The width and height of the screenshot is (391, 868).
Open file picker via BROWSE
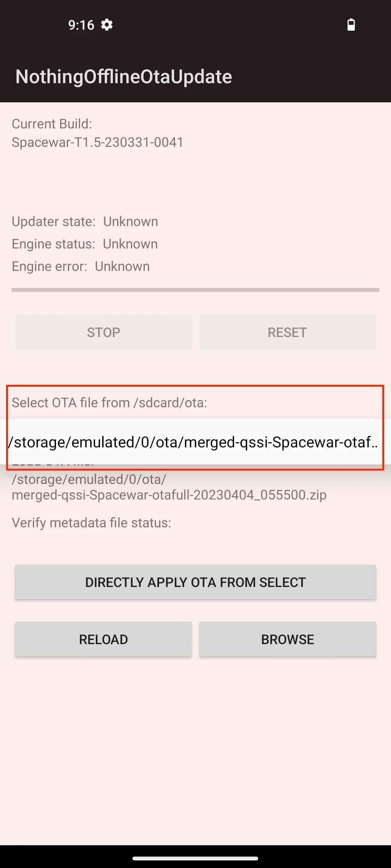(x=287, y=639)
